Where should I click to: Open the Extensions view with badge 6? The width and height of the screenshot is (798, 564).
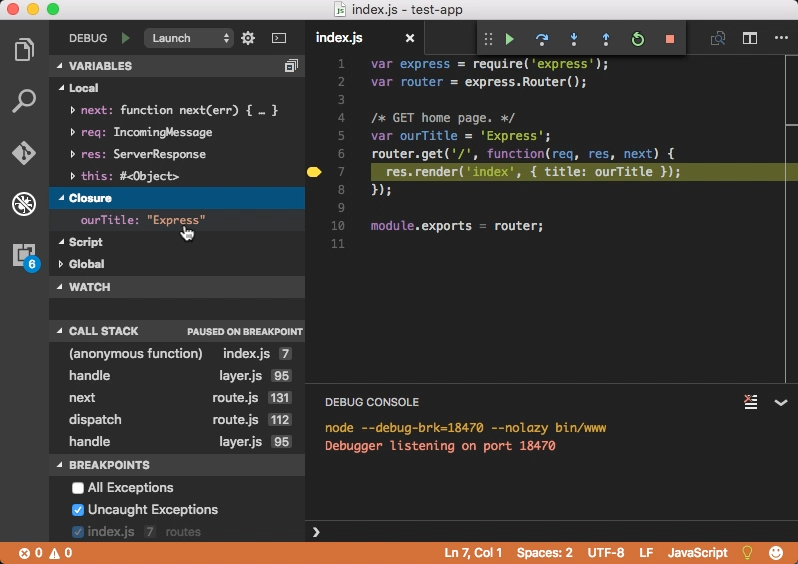point(24,256)
